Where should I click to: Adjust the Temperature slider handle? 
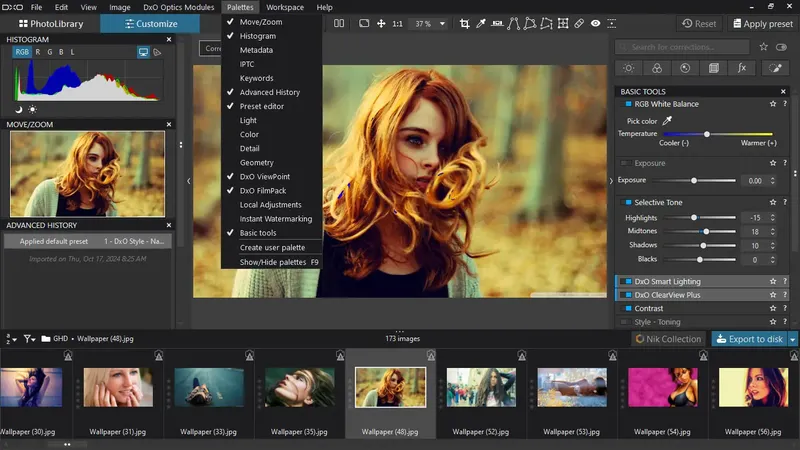click(707, 134)
